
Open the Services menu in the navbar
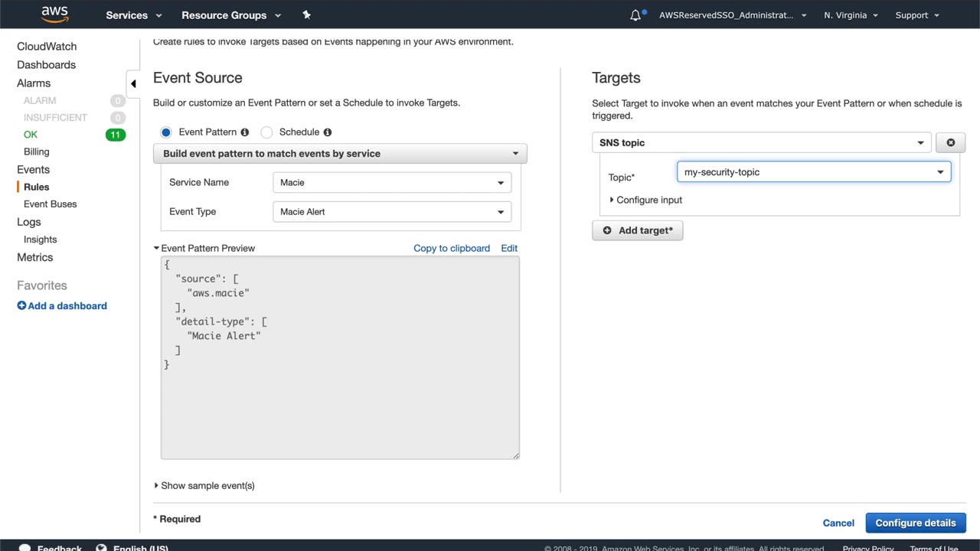click(133, 15)
